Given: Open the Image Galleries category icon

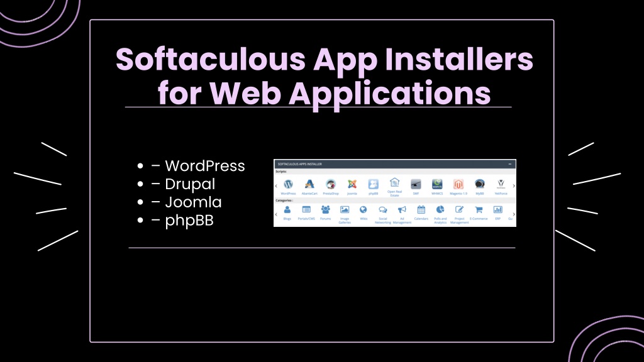Looking at the screenshot, I should coord(345,210).
